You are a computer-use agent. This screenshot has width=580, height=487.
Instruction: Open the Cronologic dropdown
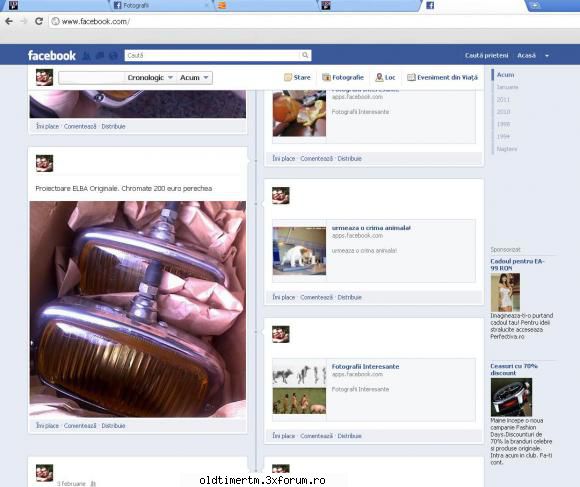click(150, 78)
